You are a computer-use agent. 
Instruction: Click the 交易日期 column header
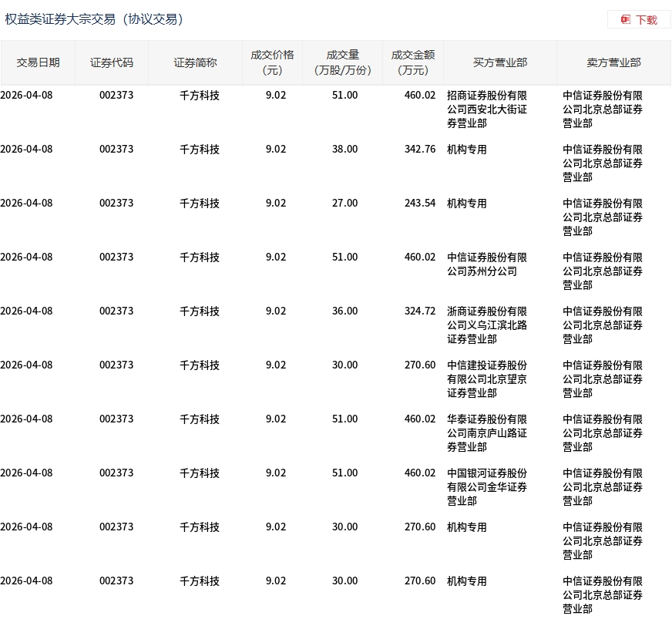pyautogui.click(x=38, y=62)
